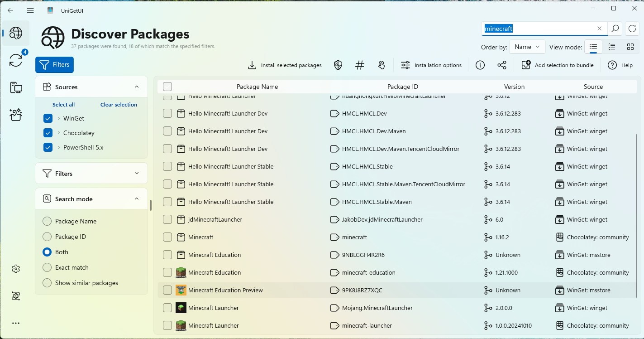Viewport: 644px width, 339px height.
Task: Open the Settings gear in sidebar
Action: [x=16, y=269]
